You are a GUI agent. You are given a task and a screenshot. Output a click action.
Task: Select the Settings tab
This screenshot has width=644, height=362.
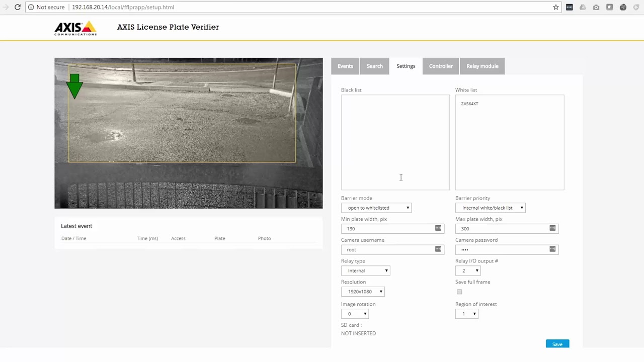tap(406, 66)
